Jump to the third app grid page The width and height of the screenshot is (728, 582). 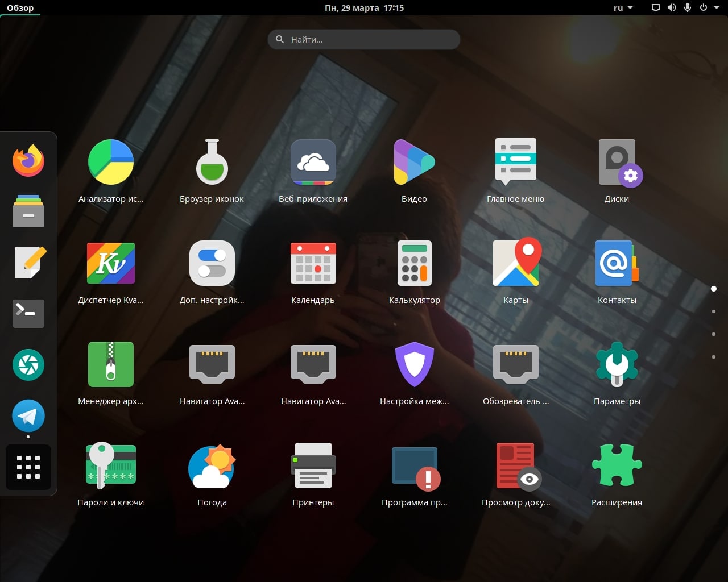coord(714,334)
